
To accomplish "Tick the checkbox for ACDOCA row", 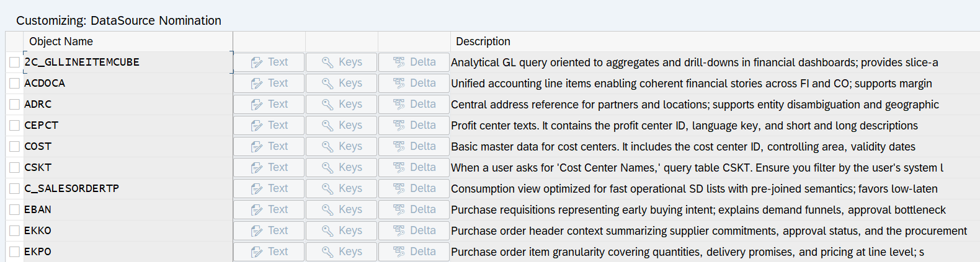I will (14, 84).
